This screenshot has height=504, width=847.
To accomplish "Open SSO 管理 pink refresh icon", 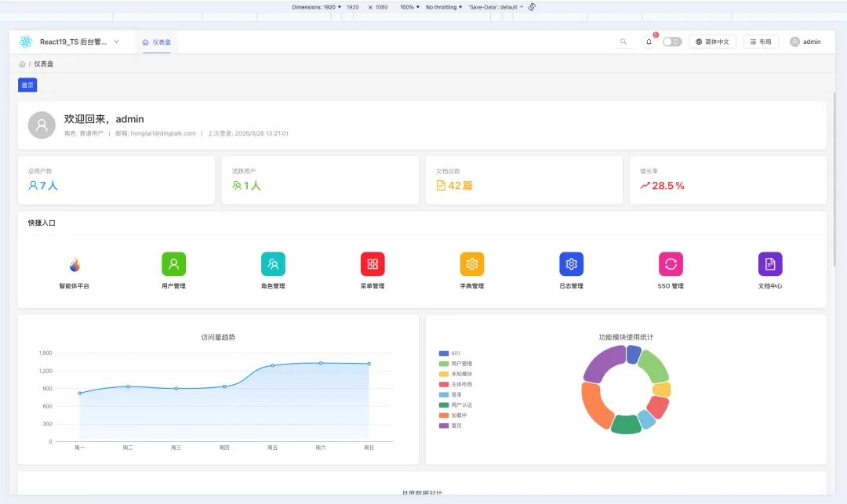I will tap(671, 264).
